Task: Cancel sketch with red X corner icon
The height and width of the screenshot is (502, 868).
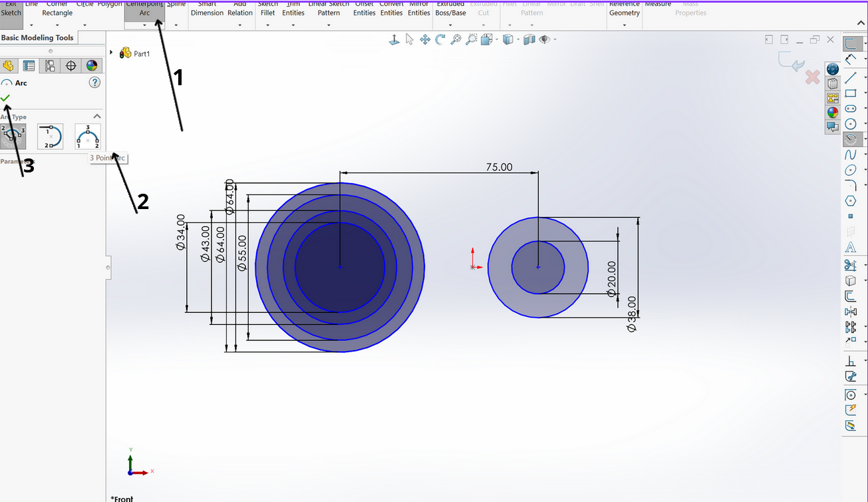Action: pyautogui.click(x=812, y=77)
